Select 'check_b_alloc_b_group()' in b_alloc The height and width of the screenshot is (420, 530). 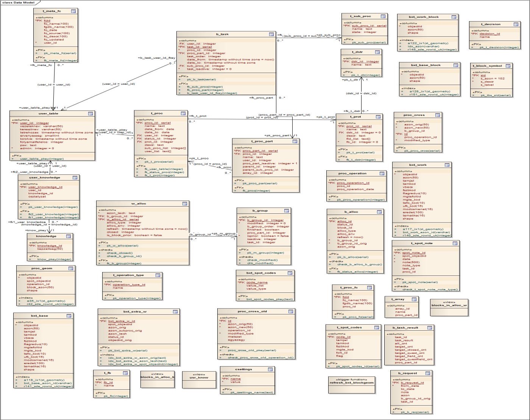[x=360, y=264]
